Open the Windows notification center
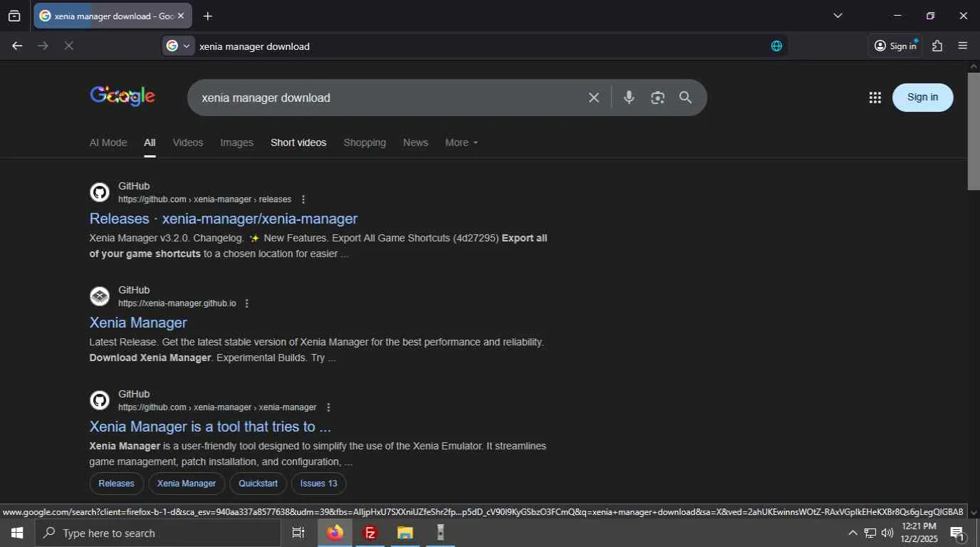The height and width of the screenshot is (547, 980). coord(958,533)
